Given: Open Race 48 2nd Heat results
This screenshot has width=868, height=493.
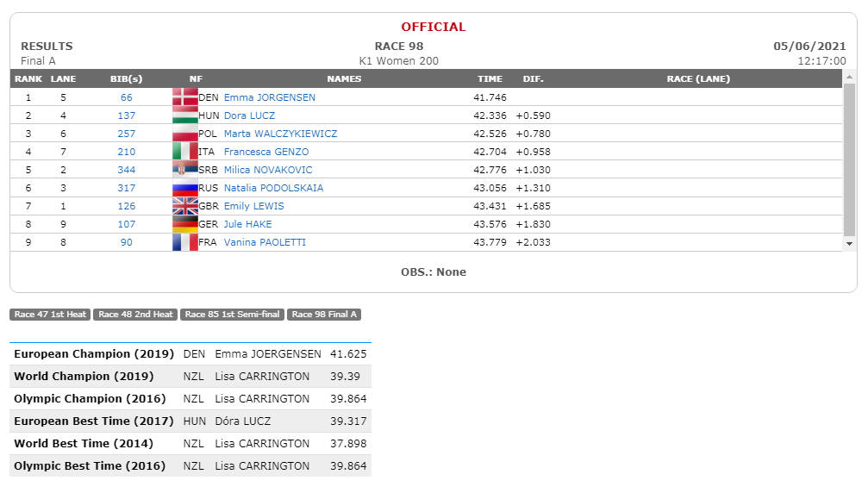Looking at the screenshot, I should click(x=135, y=315).
